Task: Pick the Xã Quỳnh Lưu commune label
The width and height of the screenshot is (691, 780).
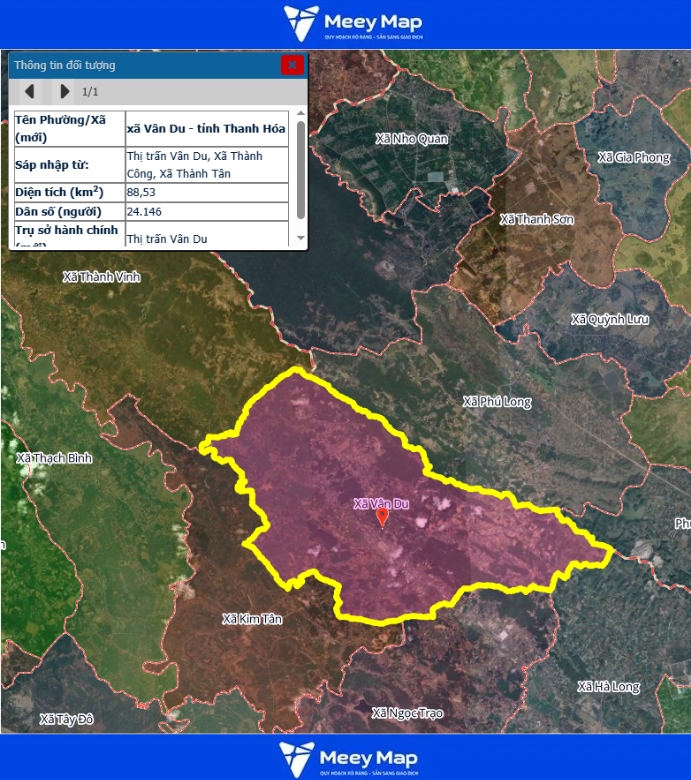Action: (x=610, y=319)
